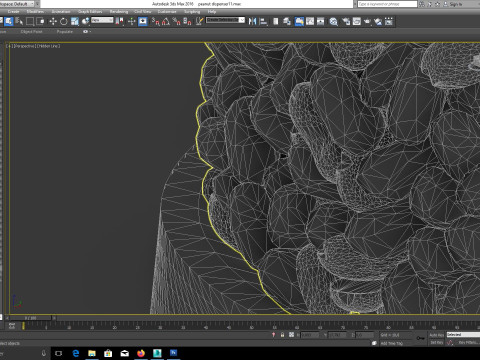Activate the Select and Manipulate tool
This screenshot has height=360, width=480.
pos(132,22)
